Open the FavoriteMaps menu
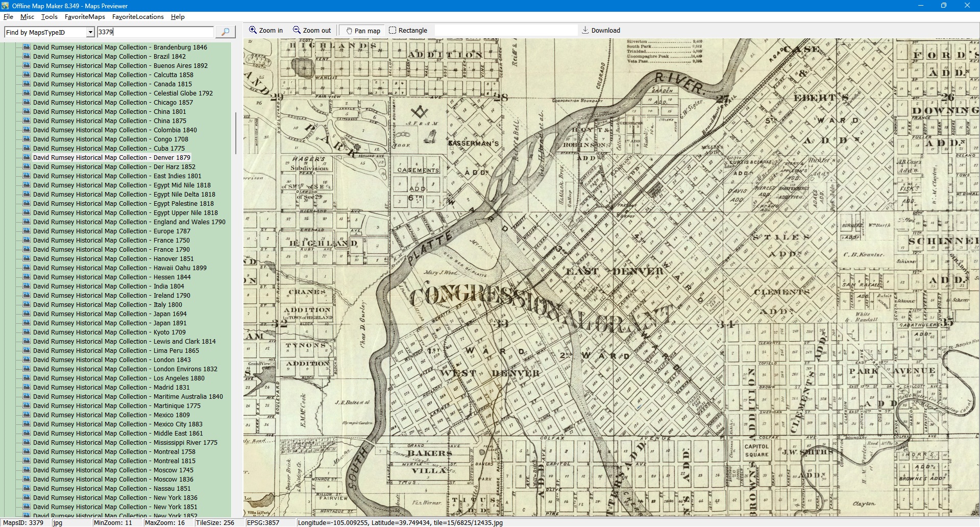980x527 pixels. tap(85, 17)
